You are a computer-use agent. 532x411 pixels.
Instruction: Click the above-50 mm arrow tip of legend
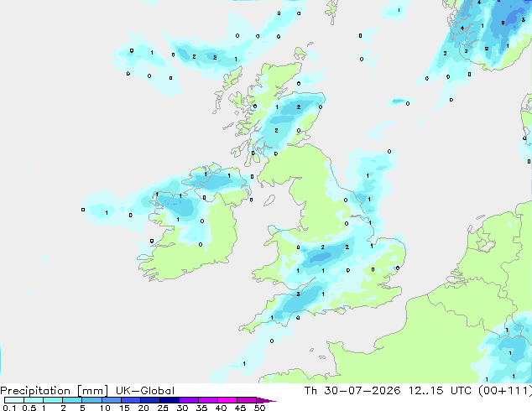pyautogui.click(x=266, y=400)
